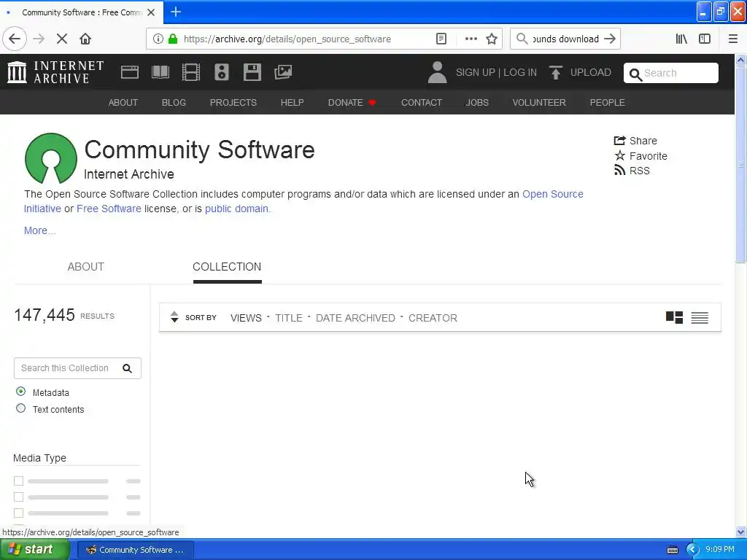Sort results by TITLE
Viewport: 747px width, 560px height.
tap(289, 318)
